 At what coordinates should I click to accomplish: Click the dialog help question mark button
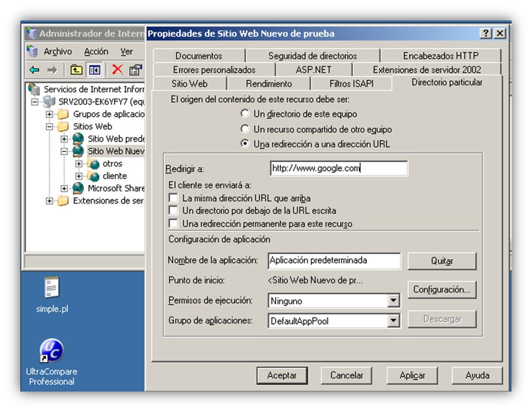coord(486,33)
